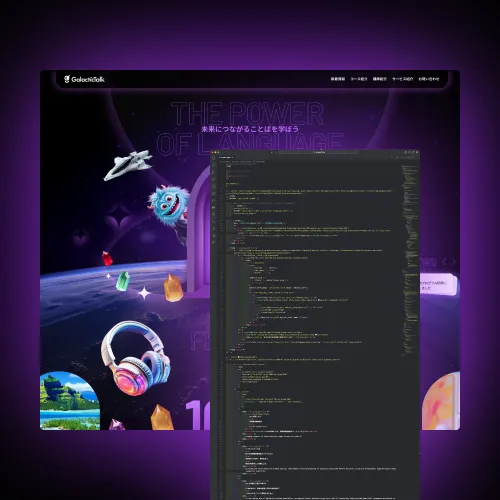This screenshot has height=500, width=500.
Task: Show the next carousel slide arrow
Action: click(x=453, y=262)
